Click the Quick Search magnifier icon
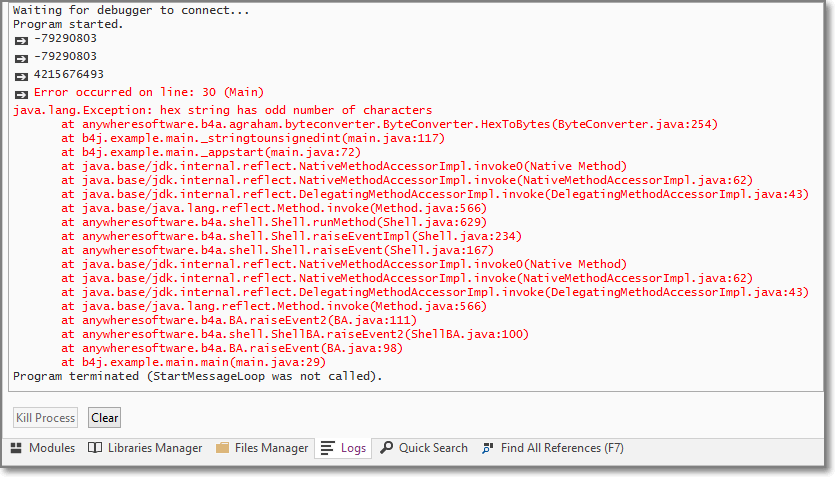The height and width of the screenshot is (477, 835). click(386, 448)
